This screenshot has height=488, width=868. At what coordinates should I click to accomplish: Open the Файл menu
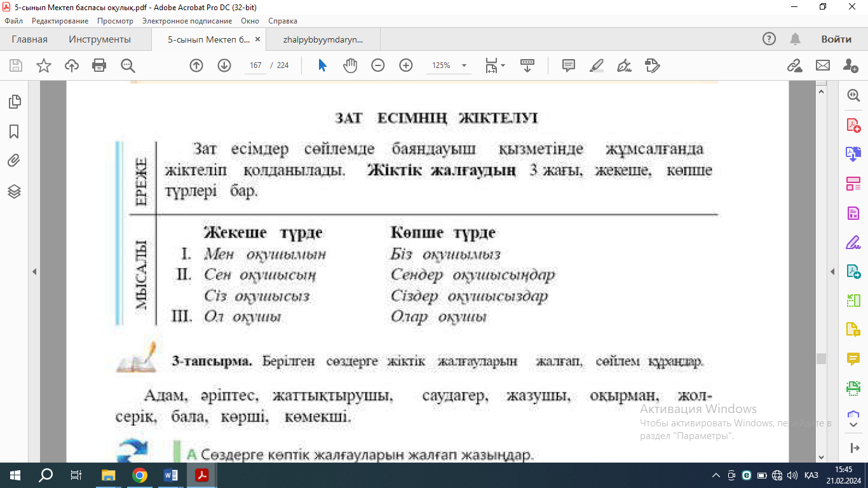(13, 21)
